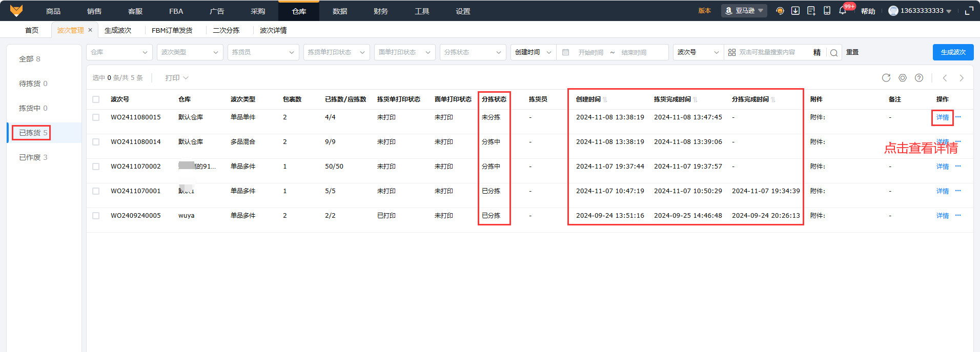This screenshot has height=352, width=980.
Task: Switch to 生成波次 tab
Action: tap(118, 30)
